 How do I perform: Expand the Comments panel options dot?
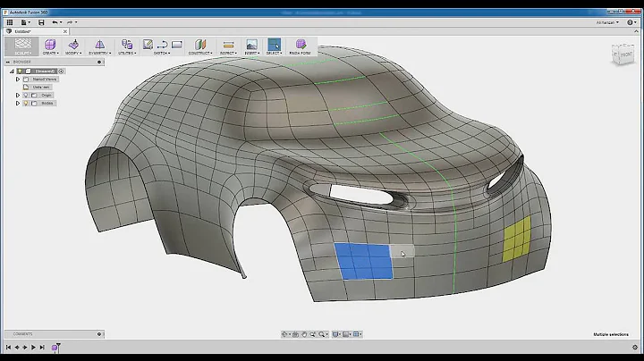(99, 334)
